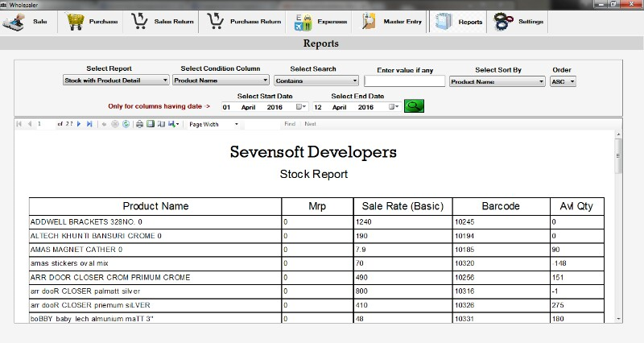This screenshot has height=343, width=644.
Task: Open the Sales Return module
Action: click(163, 22)
